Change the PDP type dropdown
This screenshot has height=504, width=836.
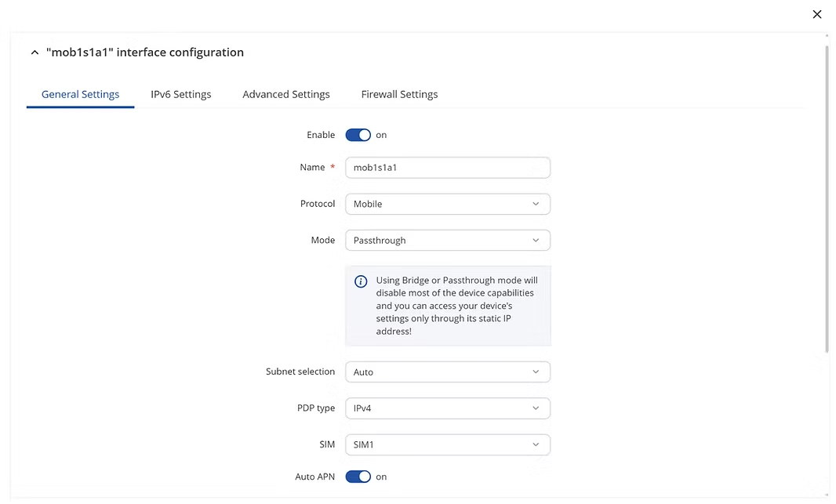(447, 408)
